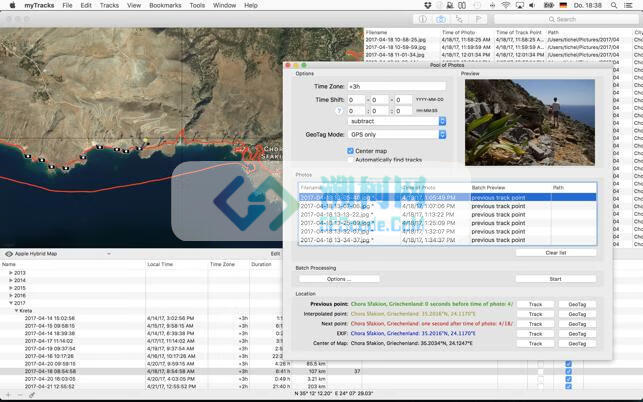Open the Edit menu
Image resolution: width=643 pixels, height=402 pixels.
(x=86, y=5)
